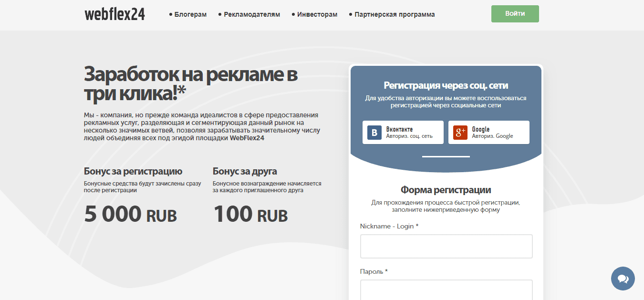This screenshot has width=644, height=300.
Task: Focus the Nickname - Login input field
Action: click(446, 246)
